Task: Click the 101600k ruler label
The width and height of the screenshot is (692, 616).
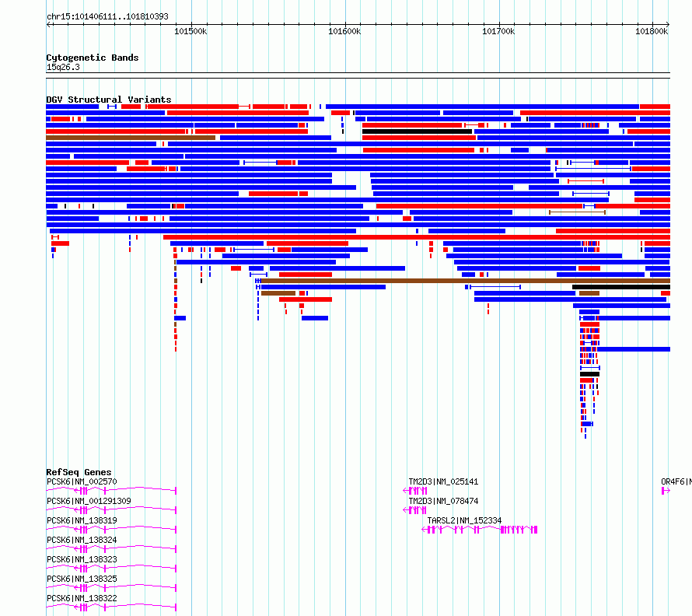Action: point(344,31)
